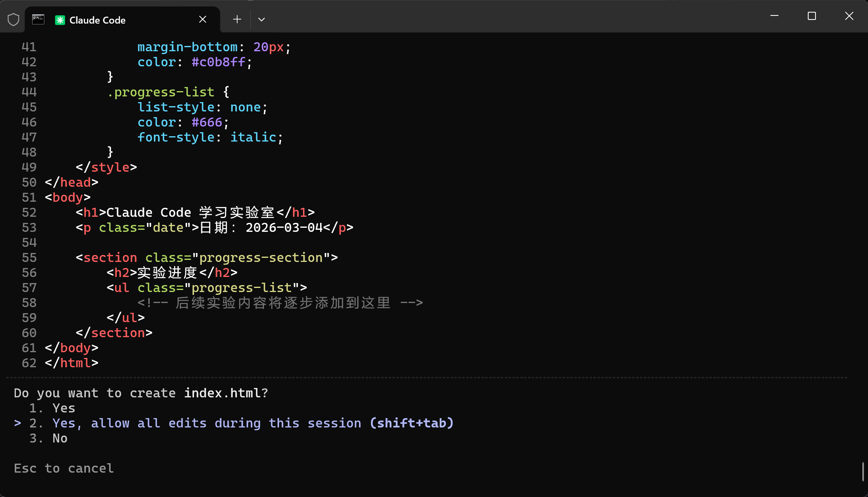Click the h2 '实验进度' line
Image resolution: width=868 pixels, height=497 pixels.
[x=172, y=272]
